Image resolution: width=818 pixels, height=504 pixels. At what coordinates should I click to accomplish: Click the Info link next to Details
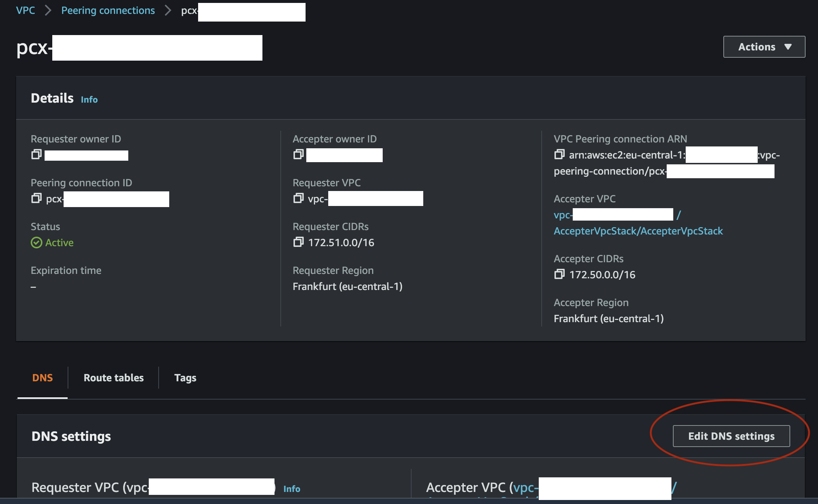pos(89,99)
